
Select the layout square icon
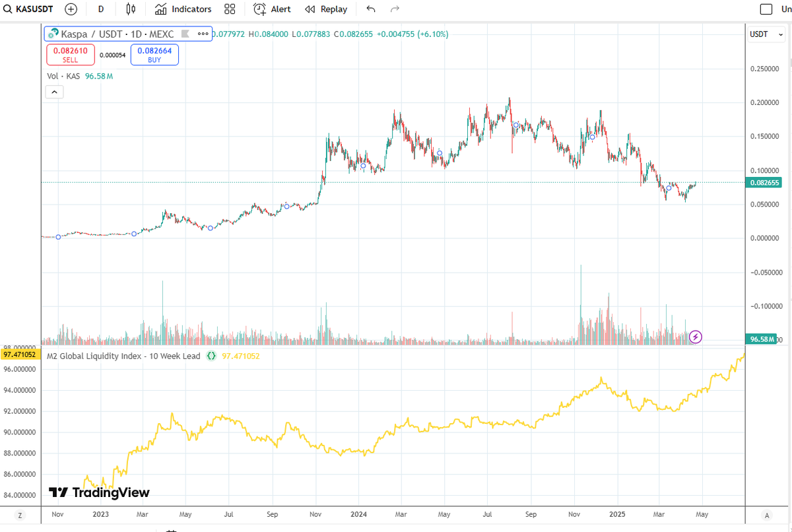(x=766, y=9)
